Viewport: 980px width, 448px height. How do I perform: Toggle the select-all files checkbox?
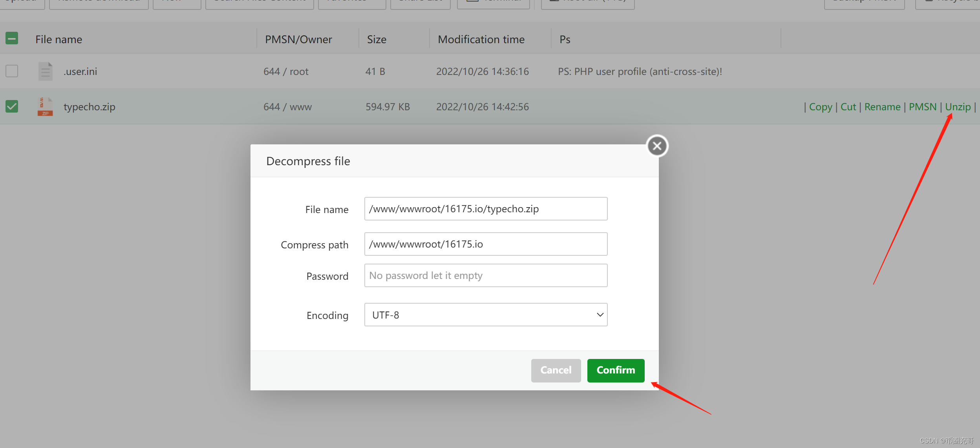[x=12, y=38]
